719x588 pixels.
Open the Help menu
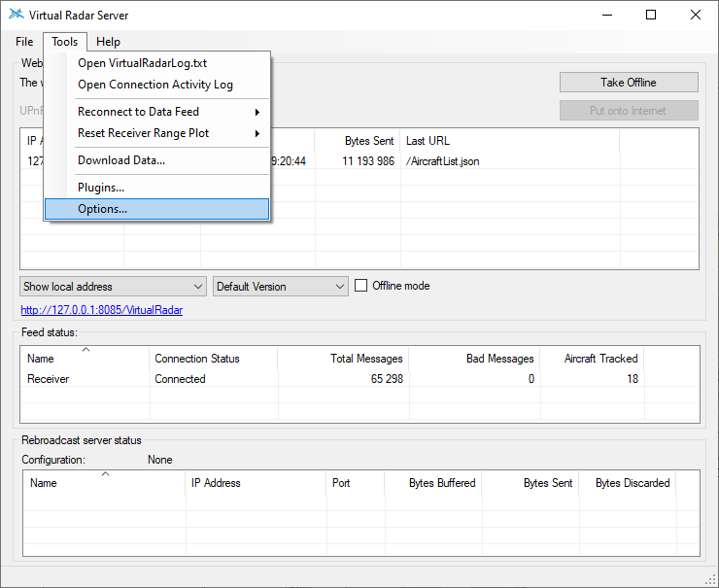click(x=108, y=42)
